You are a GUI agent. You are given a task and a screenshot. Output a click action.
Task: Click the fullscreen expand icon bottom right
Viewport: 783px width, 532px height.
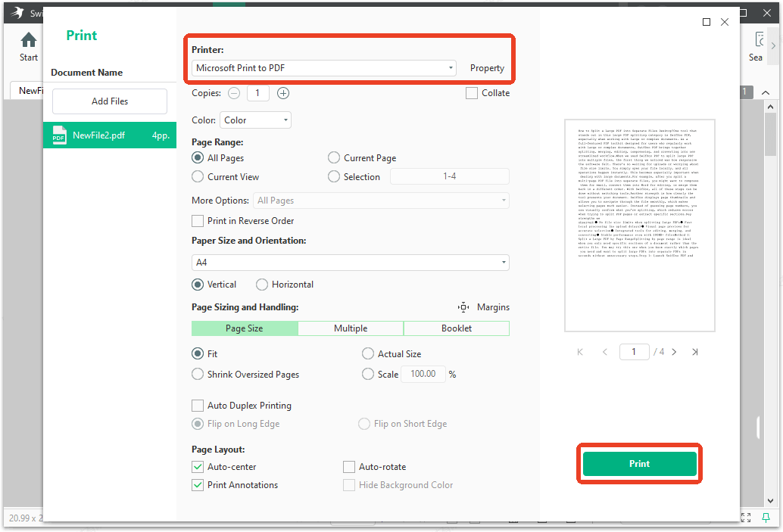746,518
